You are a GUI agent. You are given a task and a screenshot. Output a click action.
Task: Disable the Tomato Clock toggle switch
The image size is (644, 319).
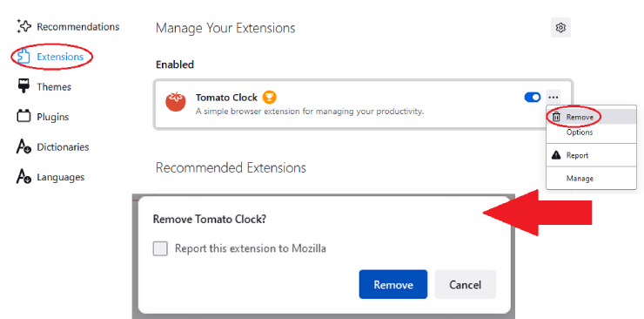[533, 98]
